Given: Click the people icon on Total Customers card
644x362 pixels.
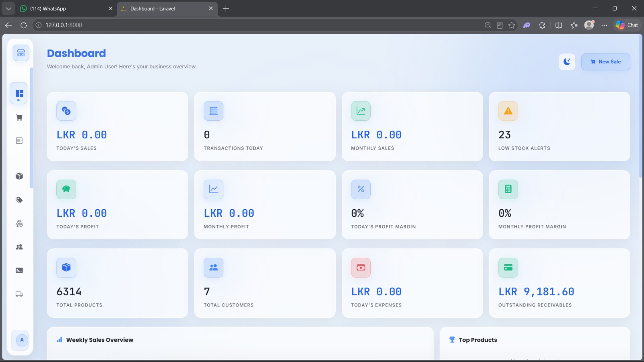Looking at the screenshot, I should pos(213,267).
